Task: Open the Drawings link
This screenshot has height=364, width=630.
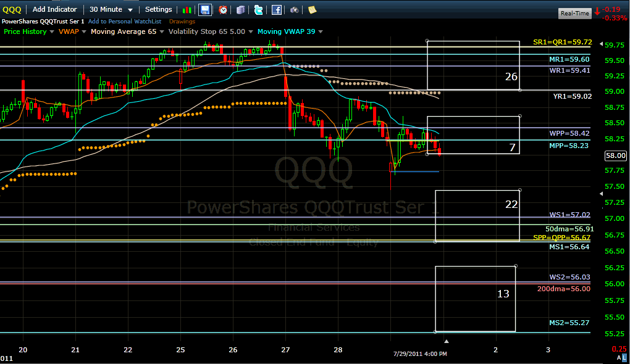Action: coord(182,21)
